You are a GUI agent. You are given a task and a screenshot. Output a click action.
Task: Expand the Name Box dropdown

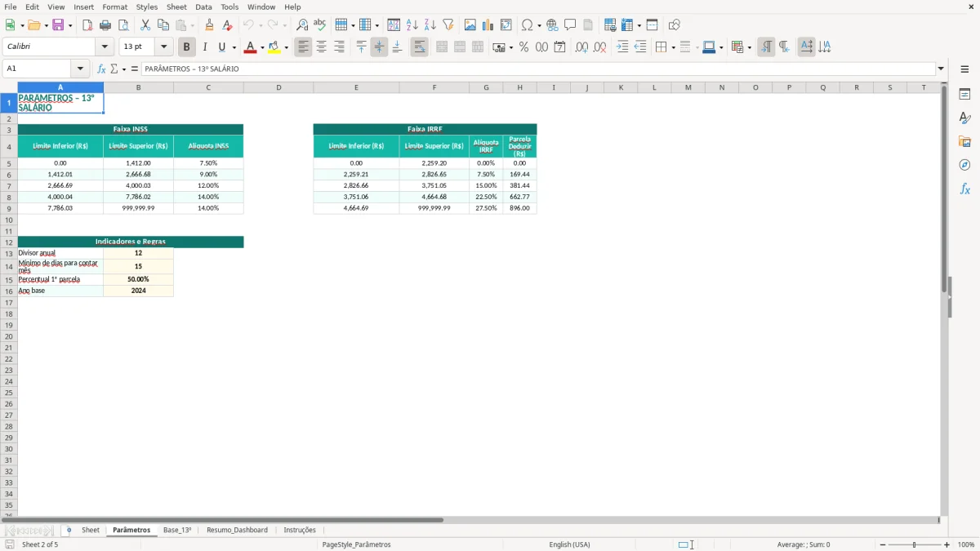[80, 69]
